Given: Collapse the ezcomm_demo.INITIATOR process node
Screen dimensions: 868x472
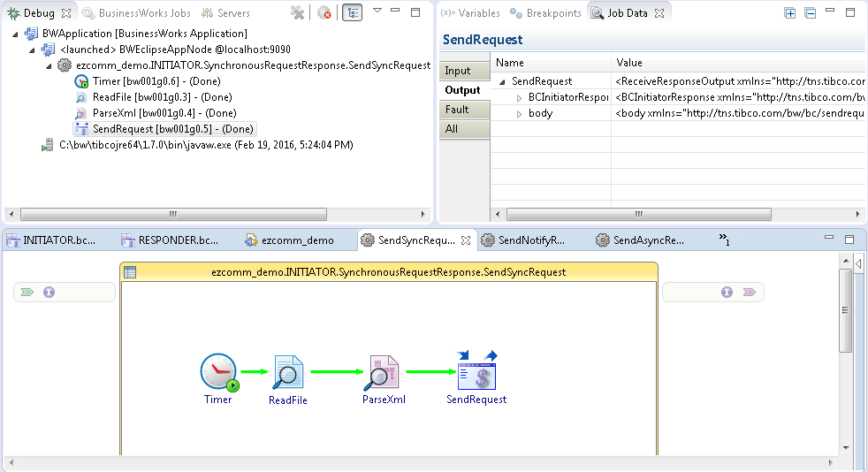Looking at the screenshot, I should [x=49, y=66].
